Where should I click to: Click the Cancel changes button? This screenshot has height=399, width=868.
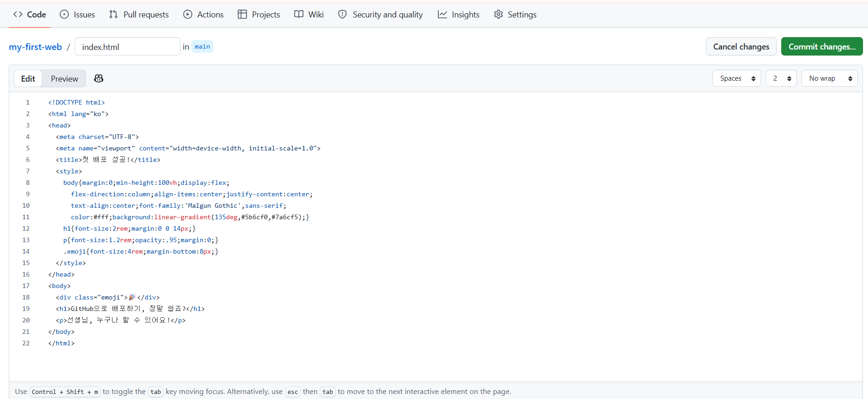click(741, 46)
